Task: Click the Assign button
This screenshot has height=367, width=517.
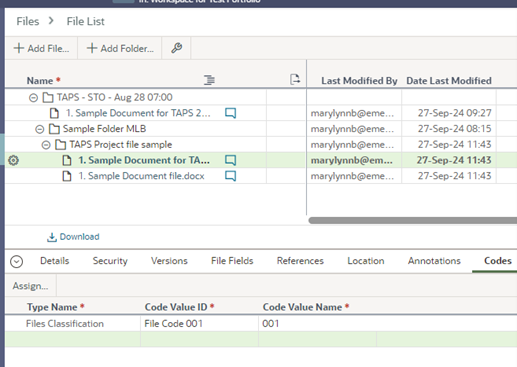Action: click(x=30, y=286)
